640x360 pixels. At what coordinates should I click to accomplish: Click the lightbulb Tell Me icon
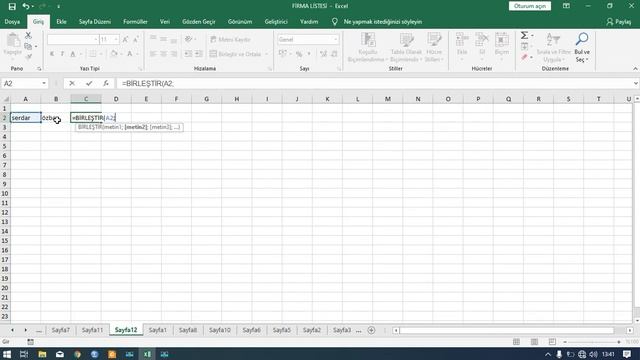tap(335, 22)
